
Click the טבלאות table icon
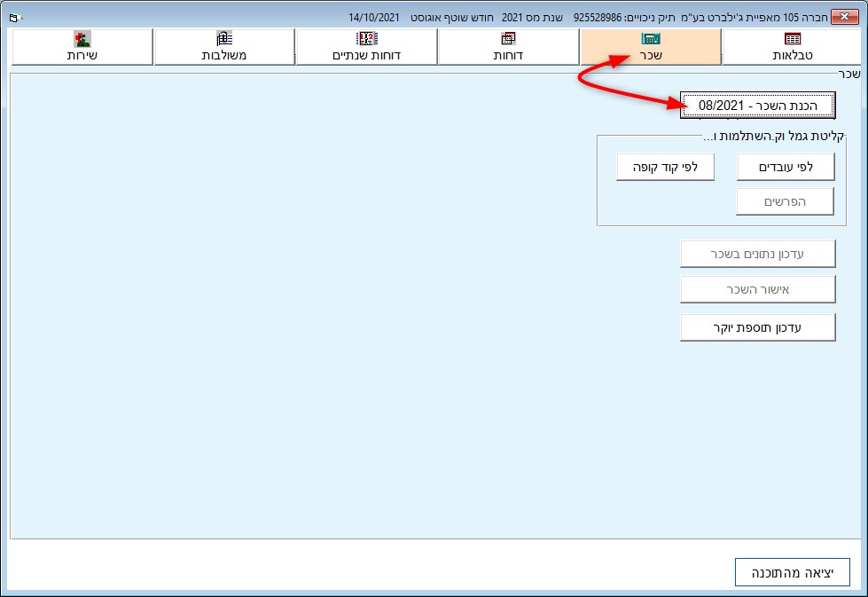793,39
